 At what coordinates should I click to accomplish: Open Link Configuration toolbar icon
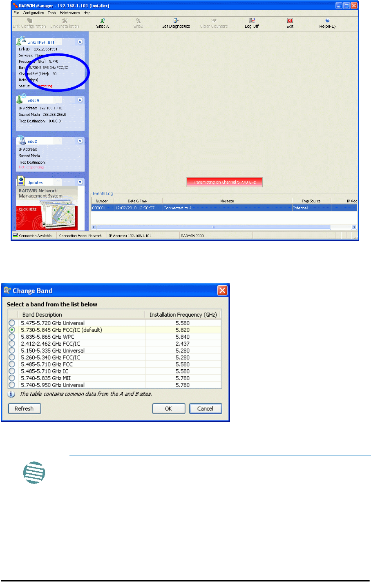tap(29, 23)
